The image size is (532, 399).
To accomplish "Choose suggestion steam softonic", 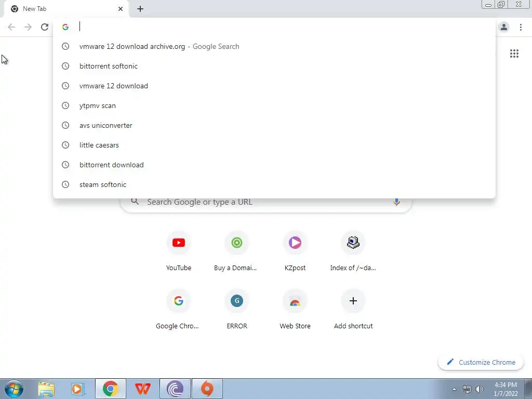I will [x=274, y=184].
